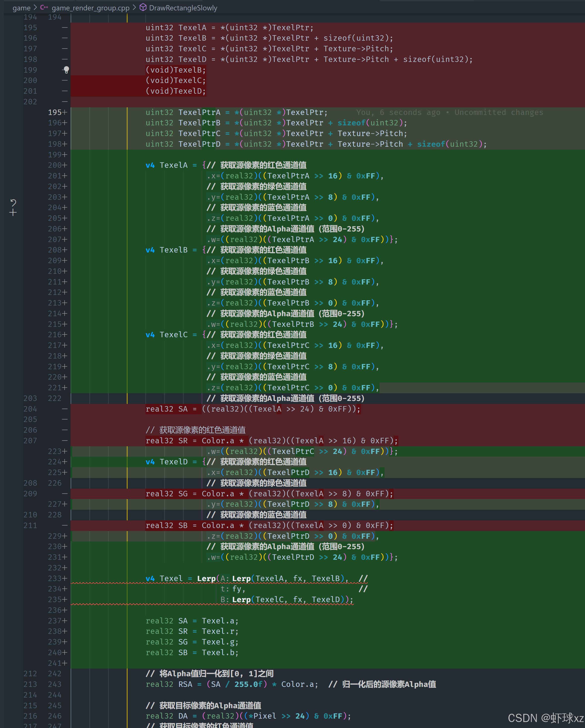Click line number 233+ in gutter
The width and height of the screenshot is (585, 728).
click(57, 578)
